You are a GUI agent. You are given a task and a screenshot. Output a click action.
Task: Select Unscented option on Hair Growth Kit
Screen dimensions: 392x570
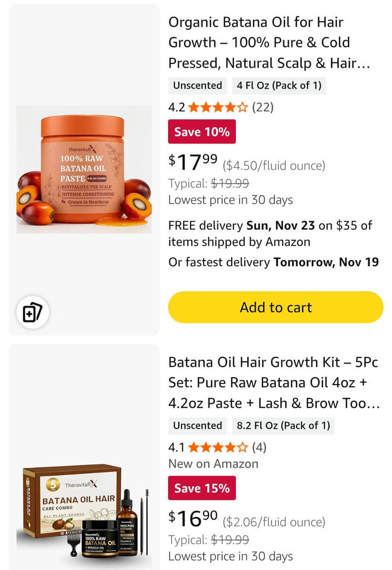pyautogui.click(x=197, y=426)
